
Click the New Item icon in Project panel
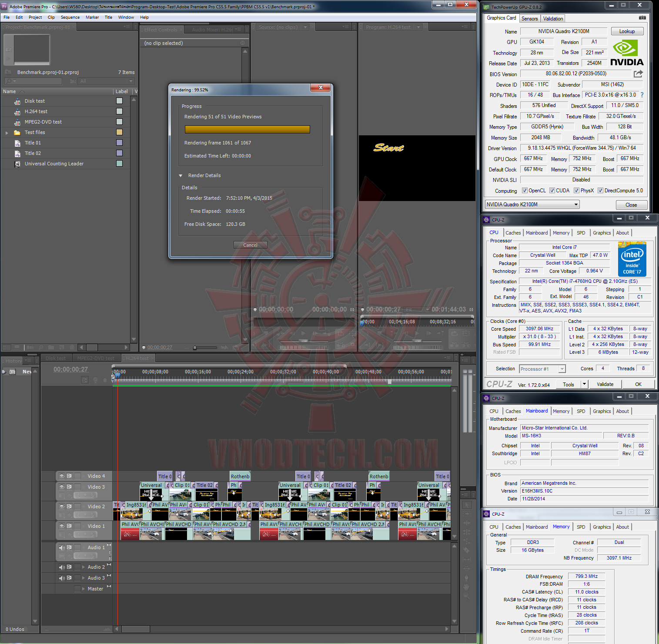click(62, 347)
